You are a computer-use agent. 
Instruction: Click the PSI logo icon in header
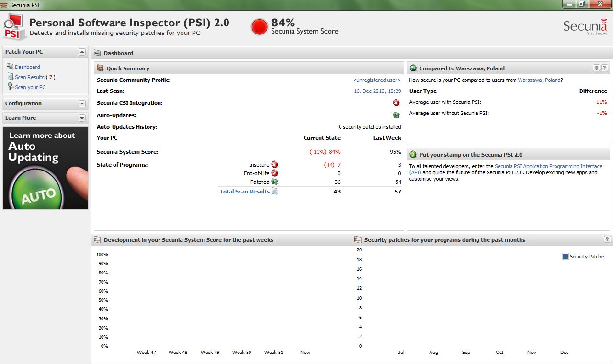(15, 27)
